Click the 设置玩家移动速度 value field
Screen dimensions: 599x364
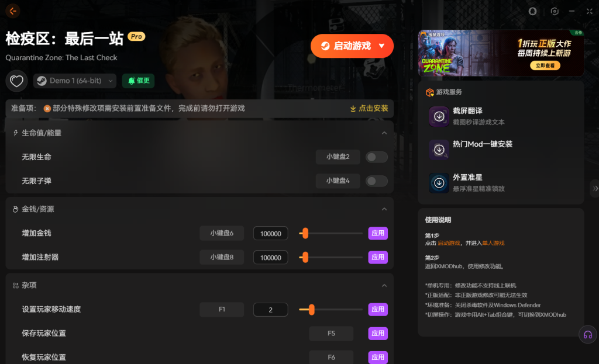(x=270, y=310)
